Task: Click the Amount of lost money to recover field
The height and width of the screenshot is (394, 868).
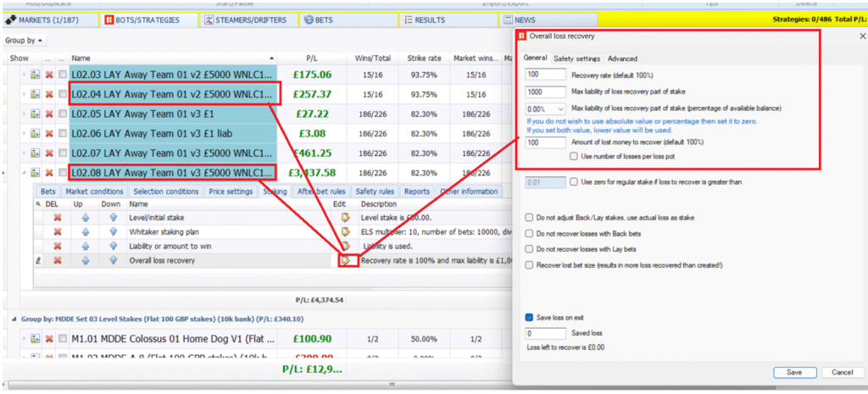Action: 546,142
